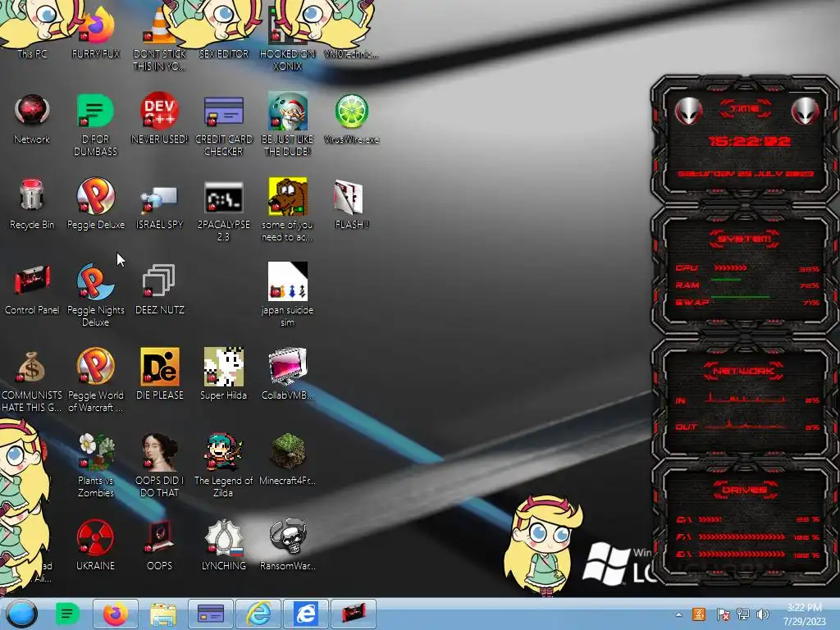Image resolution: width=840 pixels, height=630 pixels.
Task: Click the DRIVES gadget header
Action: click(x=743, y=490)
